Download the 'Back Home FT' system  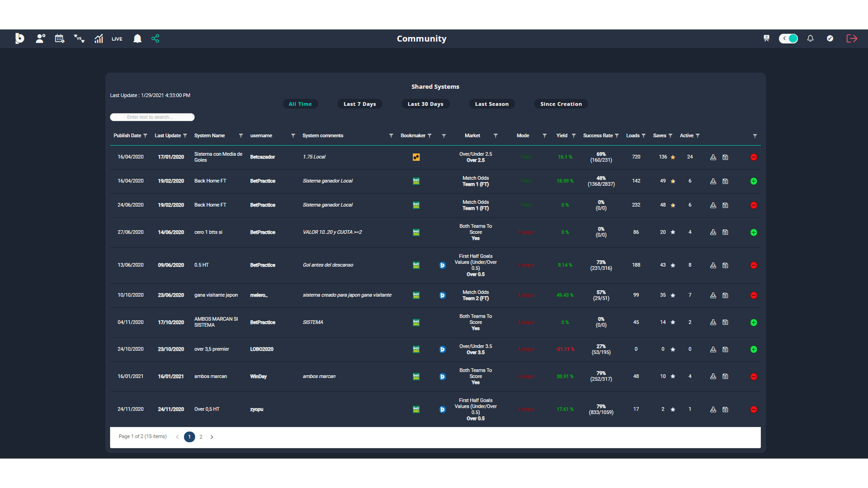pyautogui.click(x=713, y=181)
